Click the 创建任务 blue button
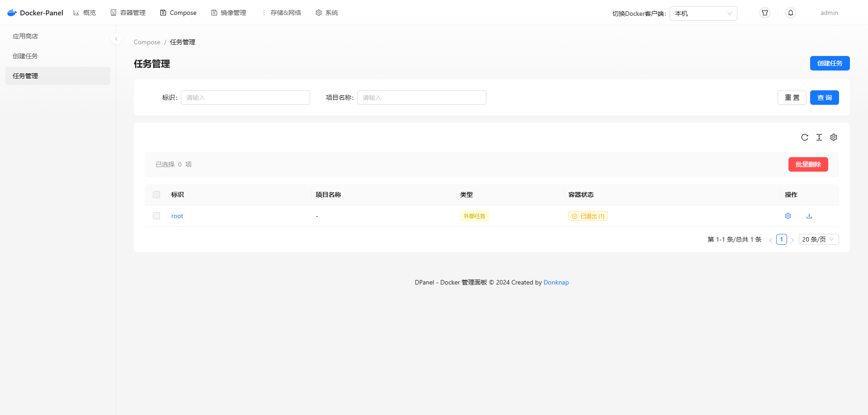The image size is (868, 415). [830, 63]
